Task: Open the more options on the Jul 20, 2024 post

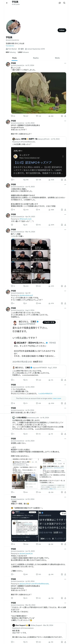Action: pos(65,121)
